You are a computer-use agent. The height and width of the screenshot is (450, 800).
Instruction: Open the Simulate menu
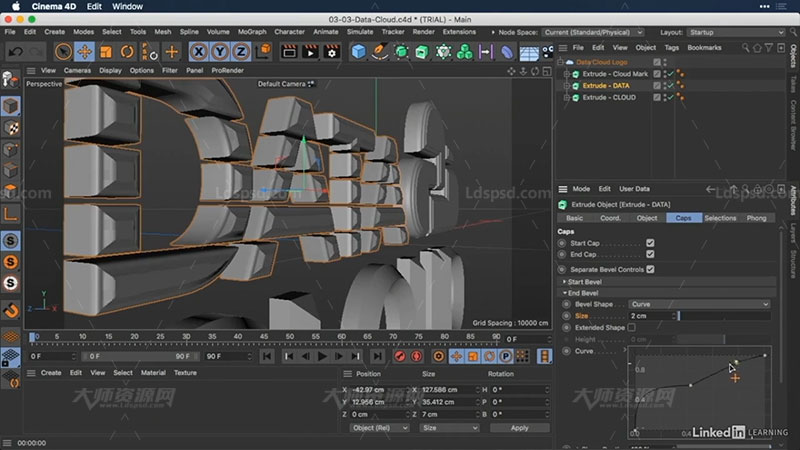tap(360, 32)
